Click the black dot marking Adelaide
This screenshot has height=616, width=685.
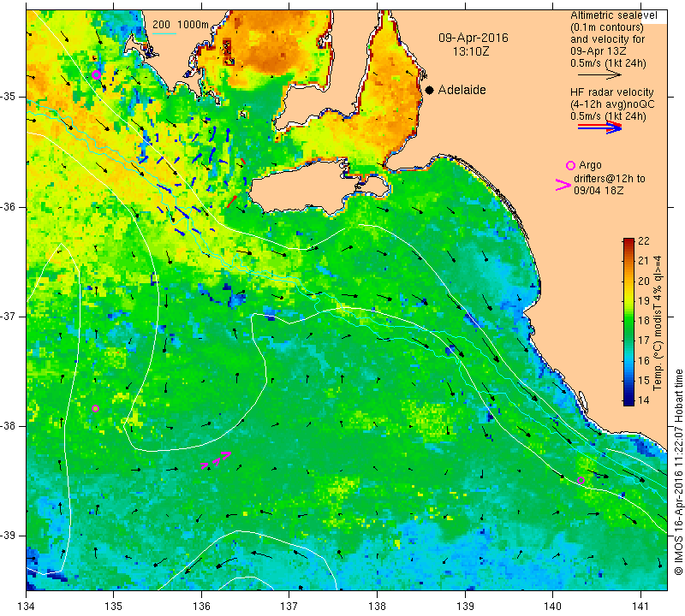(x=430, y=90)
